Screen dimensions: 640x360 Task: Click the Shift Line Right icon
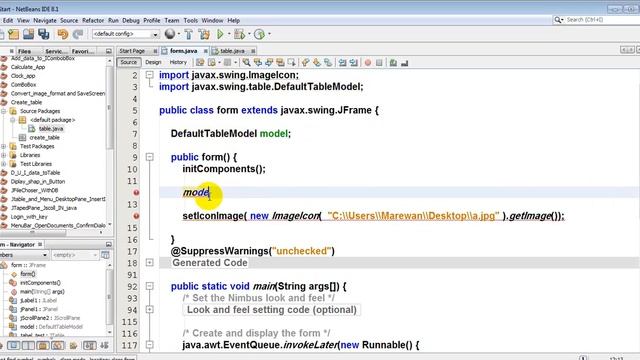[x=354, y=62]
